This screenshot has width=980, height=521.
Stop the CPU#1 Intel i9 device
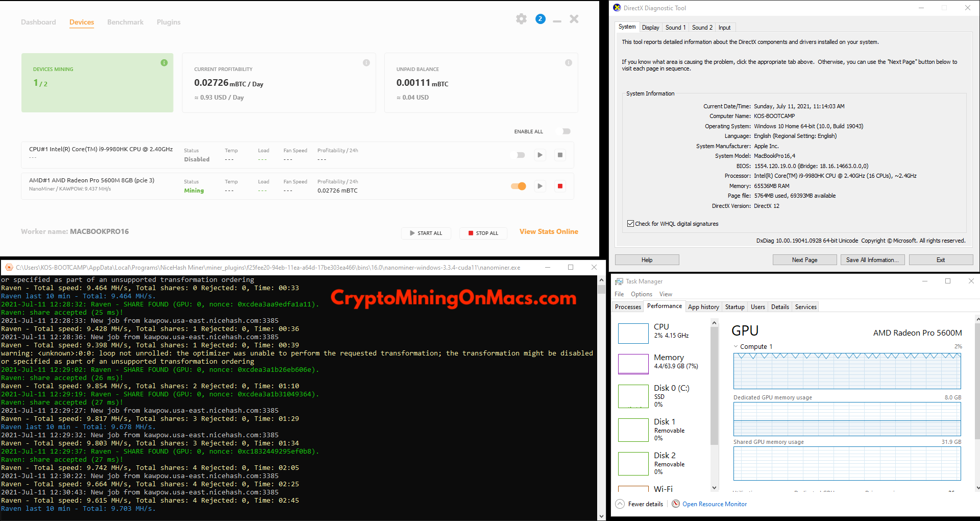(560, 155)
